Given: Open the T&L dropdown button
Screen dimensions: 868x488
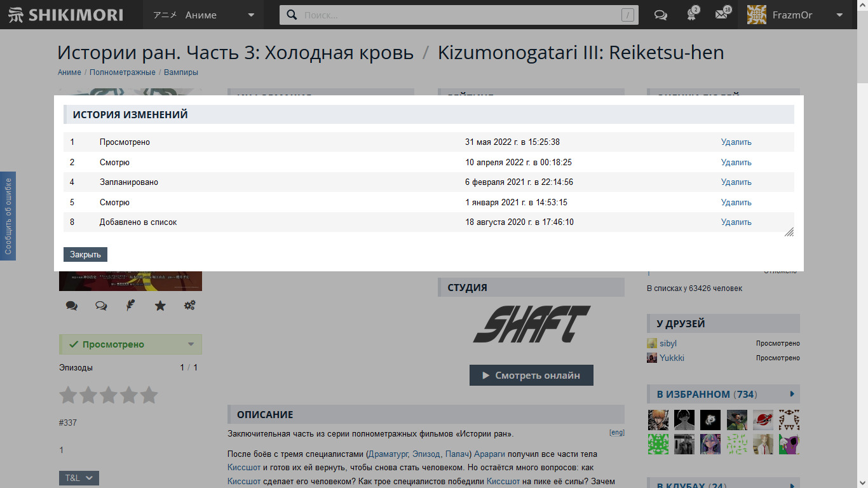Looking at the screenshot, I should click(79, 478).
